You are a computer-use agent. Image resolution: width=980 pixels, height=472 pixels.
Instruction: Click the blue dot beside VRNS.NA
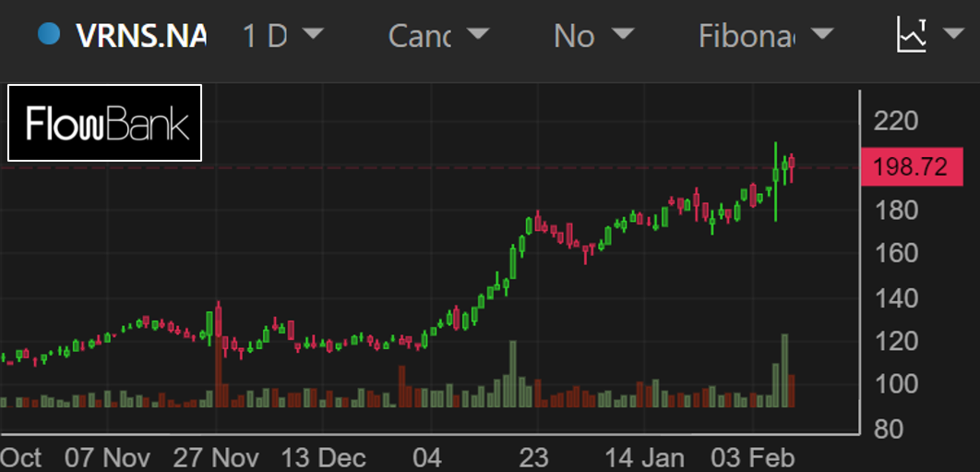click(x=48, y=35)
